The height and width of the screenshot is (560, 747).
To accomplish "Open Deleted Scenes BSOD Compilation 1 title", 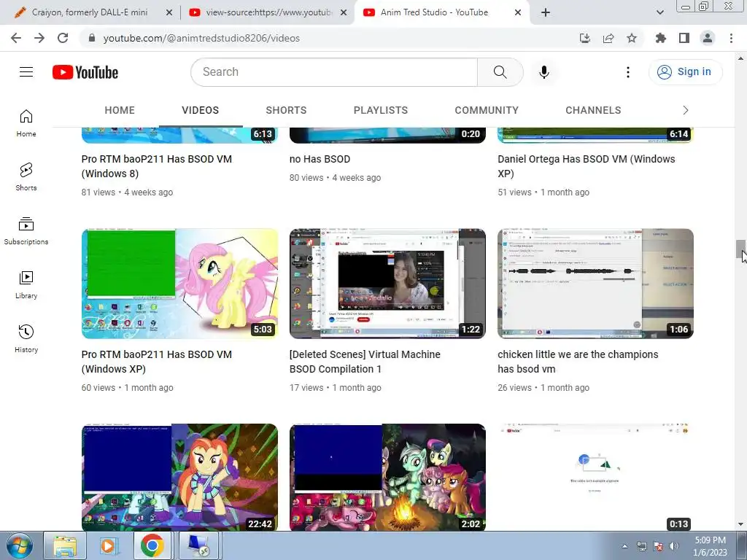I will [x=365, y=362].
